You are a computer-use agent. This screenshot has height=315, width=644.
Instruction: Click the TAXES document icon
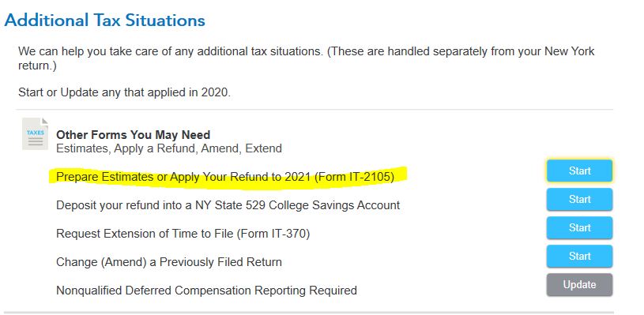pyautogui.click(x=35, y=133)
